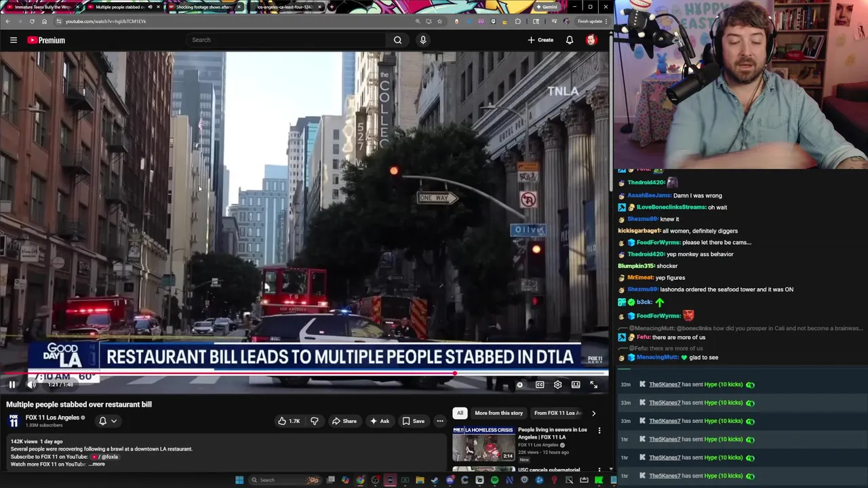This screenshot has width=868, height=488.
Task: Go back with the browser back arrow
Action: pyautogui.click(x=7, y=21)
